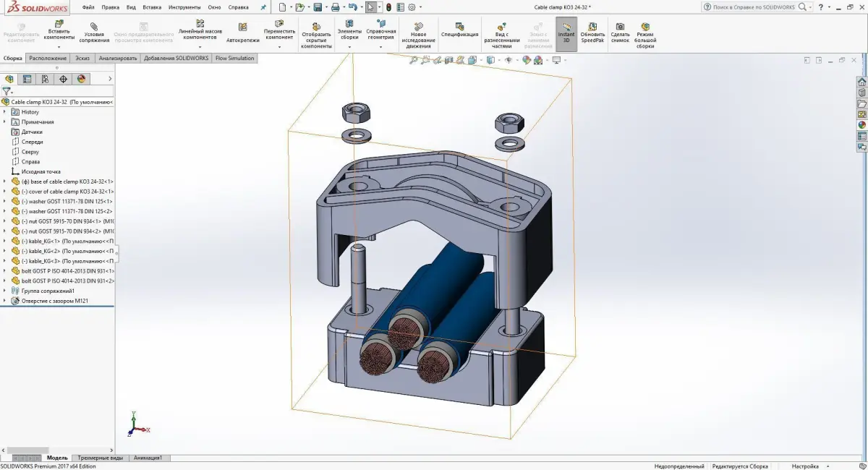Expand Отверстие с зазором M121 node
Image resolution: width=868 pixels, height=470 pixels.
pos(4,301)
